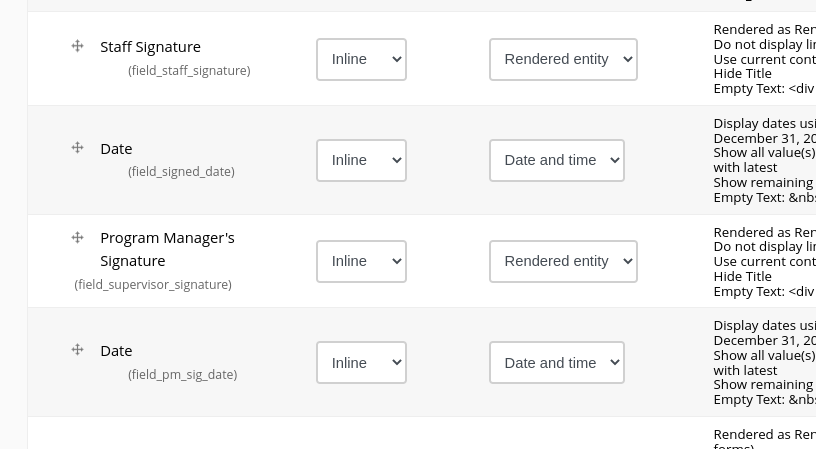Open Inline label dropdown for Staff Signature
This screenshot has height=449, width=816.
(361, 59)
